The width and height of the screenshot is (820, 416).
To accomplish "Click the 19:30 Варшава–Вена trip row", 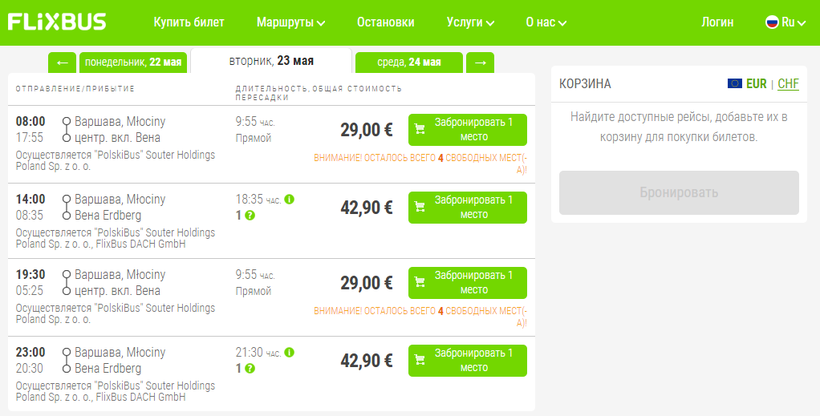I will [x=180, y=283].
